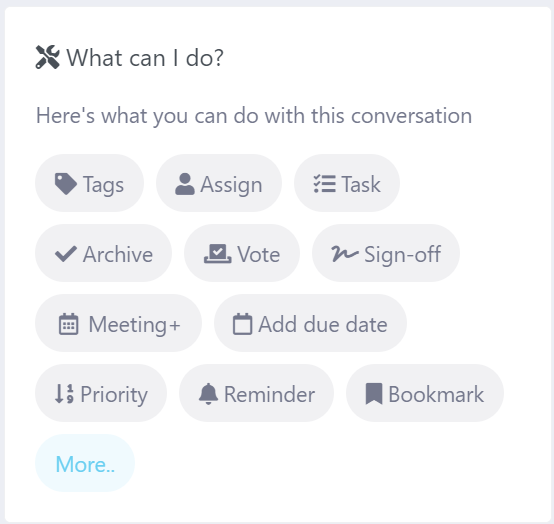Click the bell icon beside Reminder
This screenshot has width=554, height=524.
(x=208, y=394)
